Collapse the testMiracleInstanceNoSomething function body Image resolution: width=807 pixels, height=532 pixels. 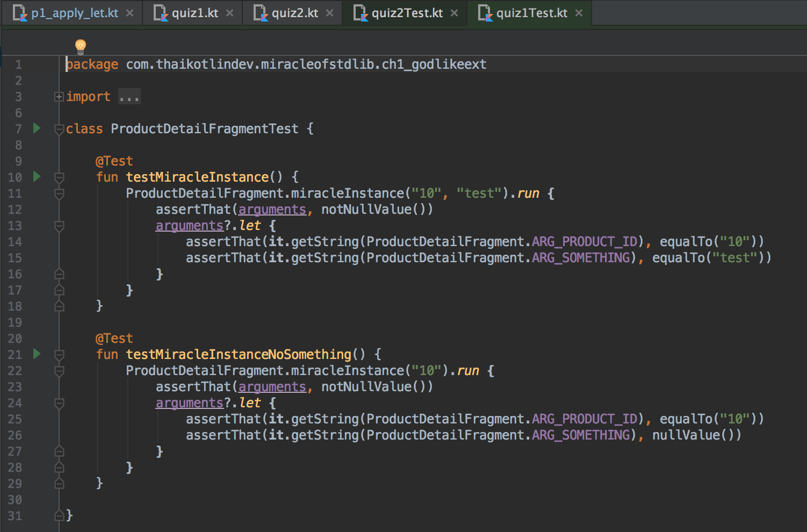coord(59,355)
